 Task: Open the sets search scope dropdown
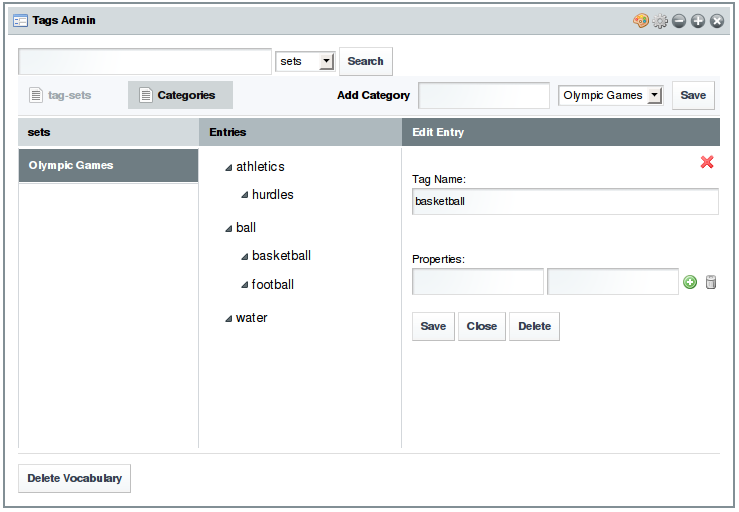(x=305, y=62)
